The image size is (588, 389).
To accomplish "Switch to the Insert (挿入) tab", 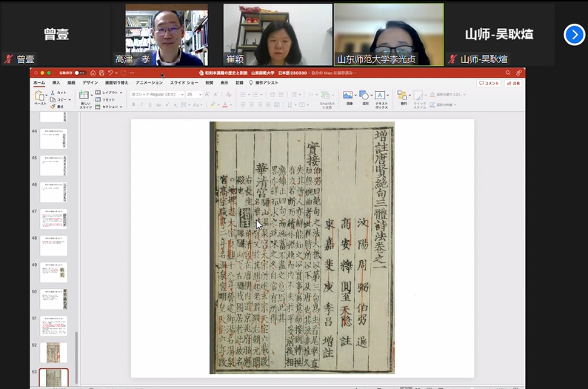I will click(x=56, y=83).
